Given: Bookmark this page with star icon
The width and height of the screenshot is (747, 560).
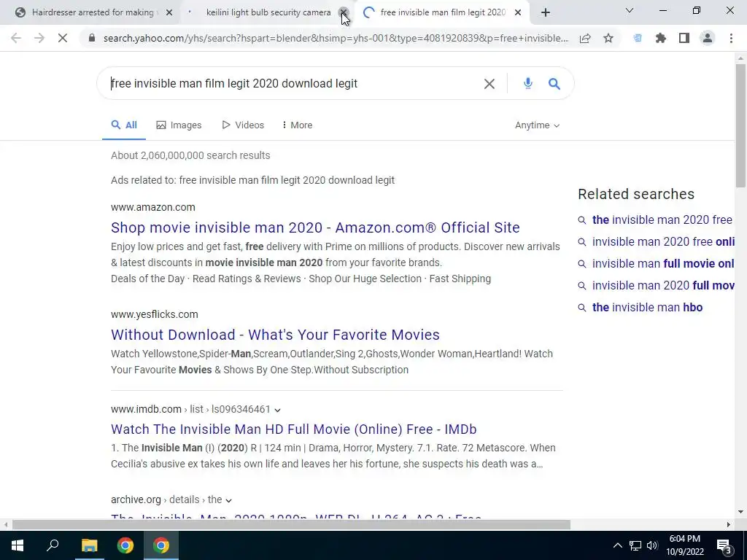Looking at the screenshot, I should [x=608, y=38].
